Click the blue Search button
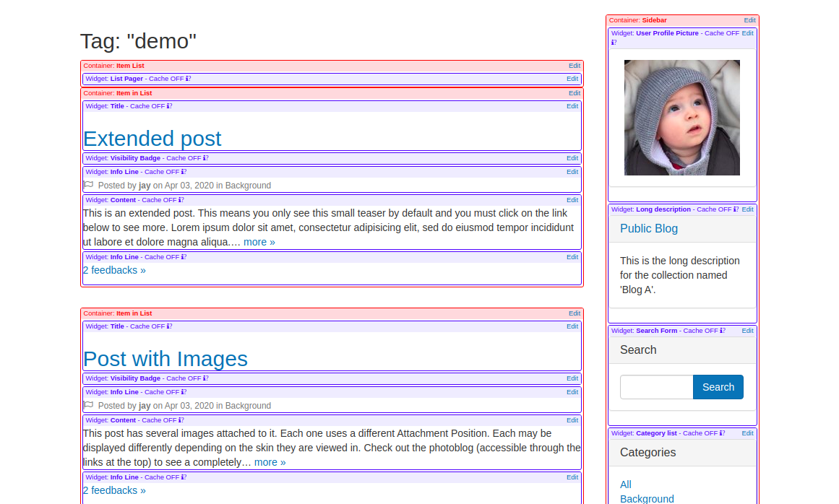 coord(718,387)
